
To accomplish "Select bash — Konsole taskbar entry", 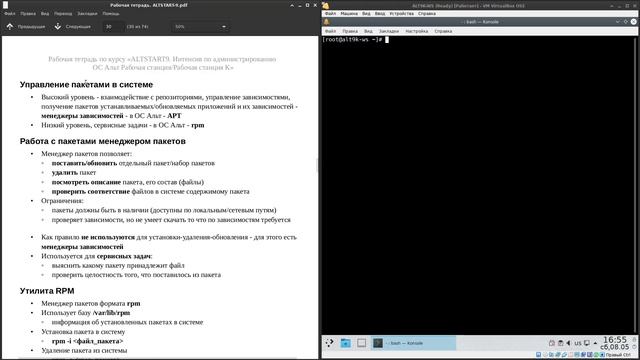I will coord(413,343).
